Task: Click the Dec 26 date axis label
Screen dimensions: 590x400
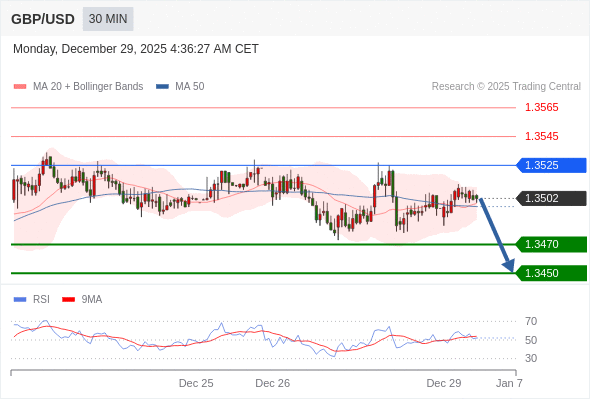Action: [x=272, y=383]
